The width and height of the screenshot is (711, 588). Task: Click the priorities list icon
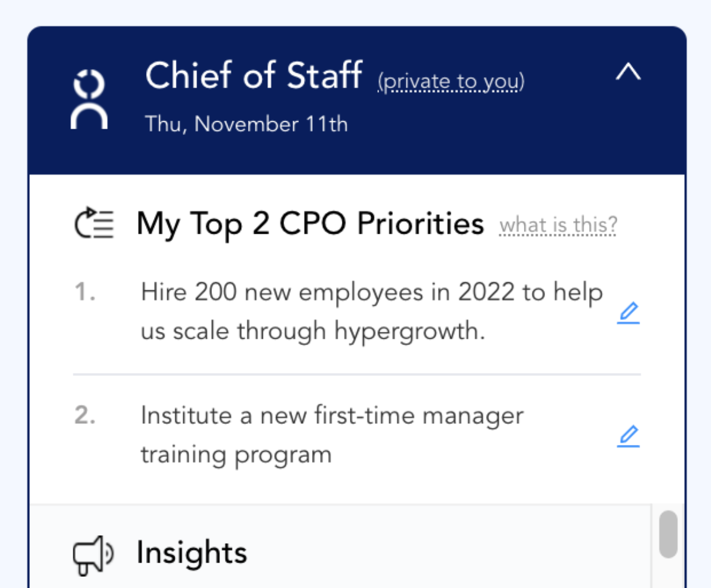coord(94,224)
